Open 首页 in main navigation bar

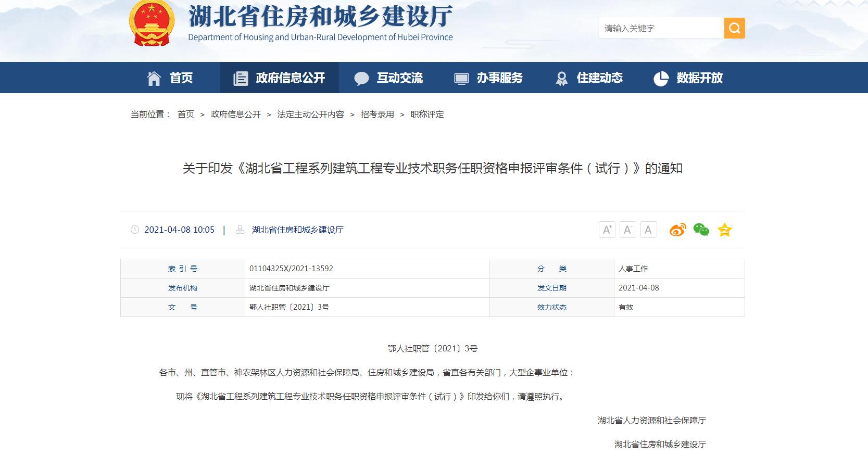pos(170,78)
